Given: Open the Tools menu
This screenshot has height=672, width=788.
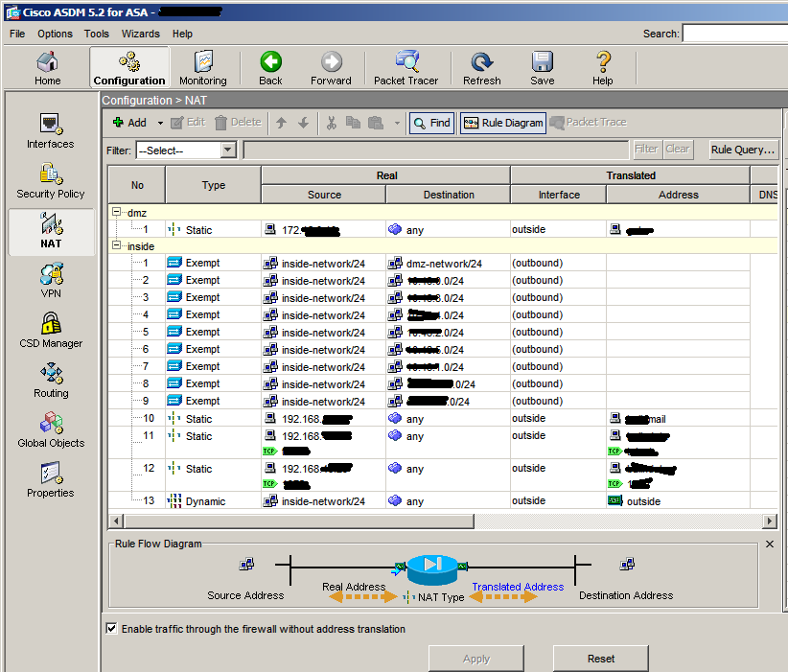Looking at the screenshot, I should click(97, 34).
